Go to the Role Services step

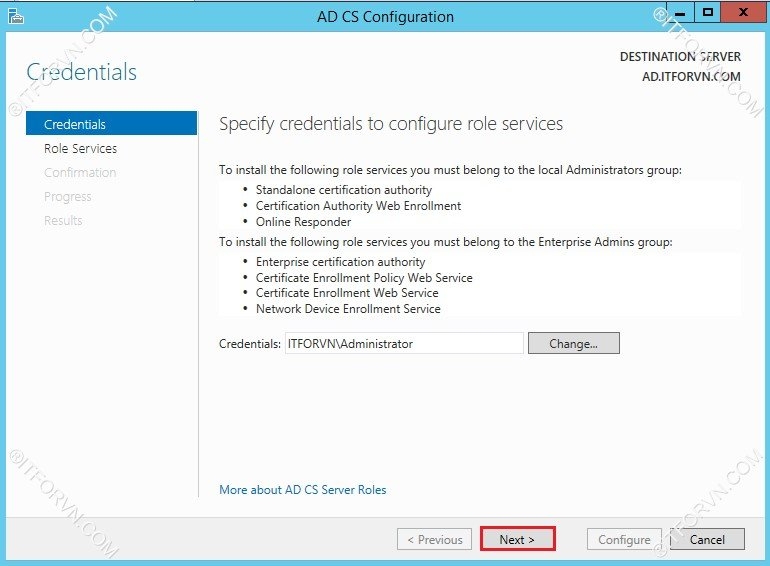80,148
